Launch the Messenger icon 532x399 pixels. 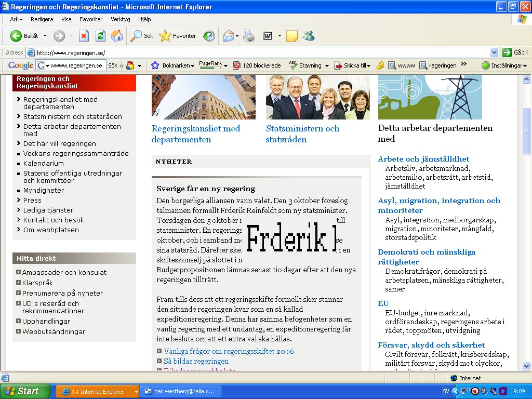point(309,36)
